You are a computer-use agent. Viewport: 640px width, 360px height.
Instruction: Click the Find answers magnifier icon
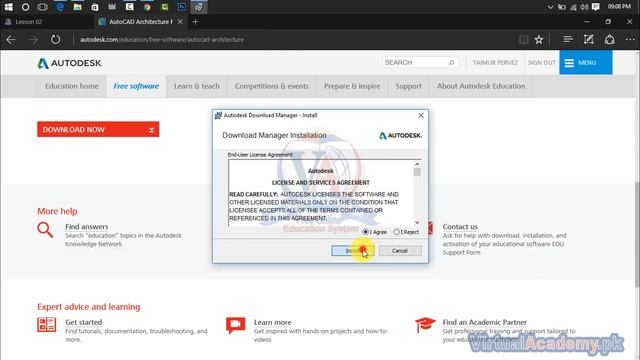[45, 230]
